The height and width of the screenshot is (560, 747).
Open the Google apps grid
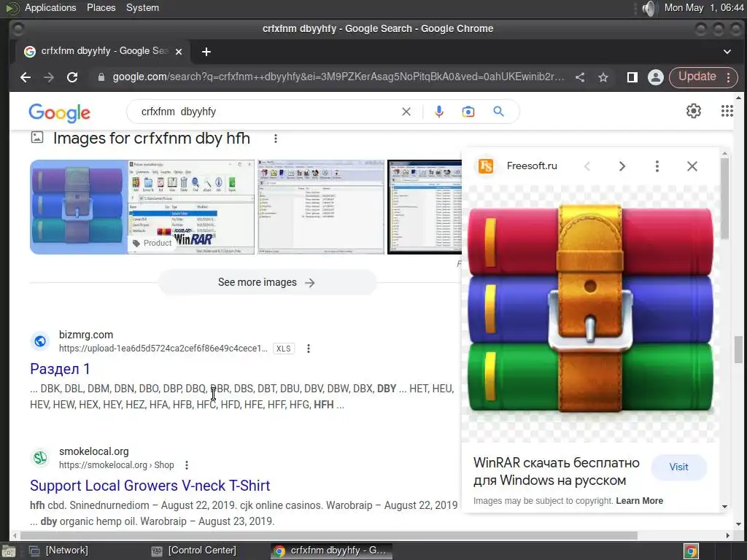(727, 111)
